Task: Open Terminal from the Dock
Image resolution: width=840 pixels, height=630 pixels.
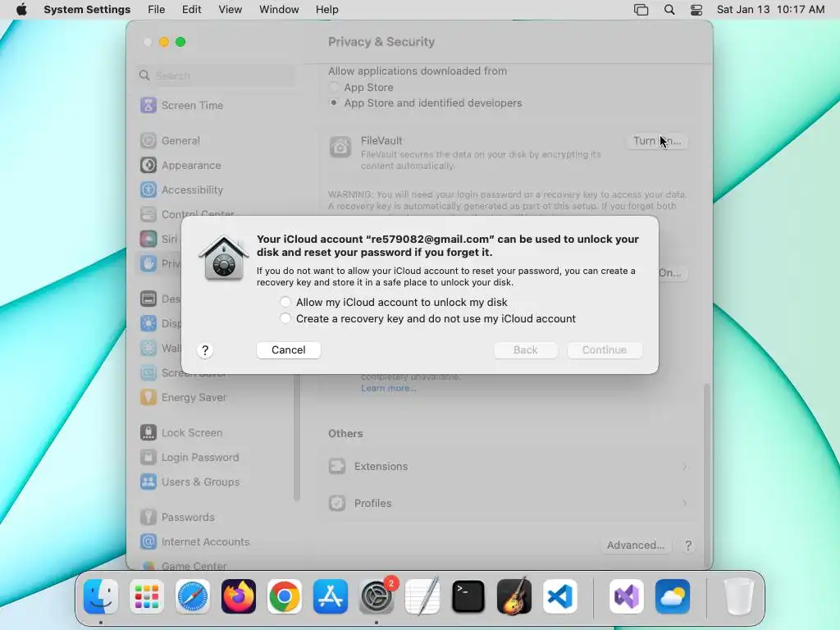Action: [468, 596]
